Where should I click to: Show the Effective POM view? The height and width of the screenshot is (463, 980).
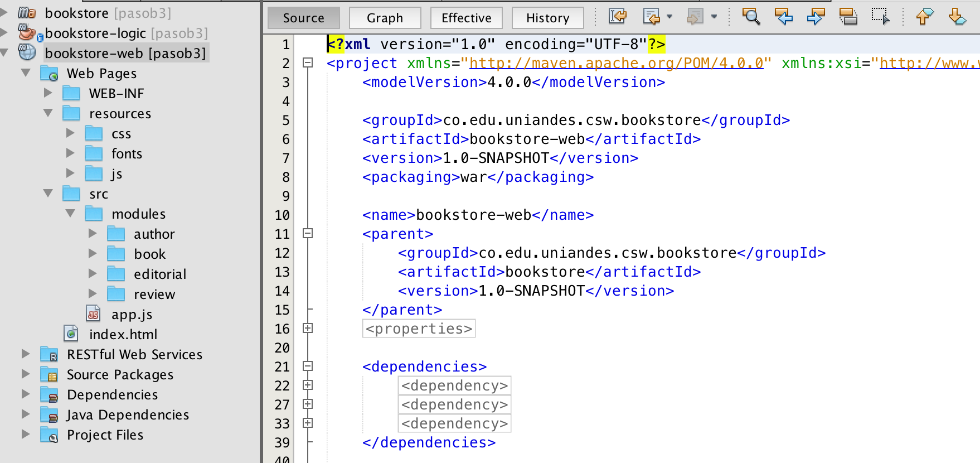tap(466, 18)
